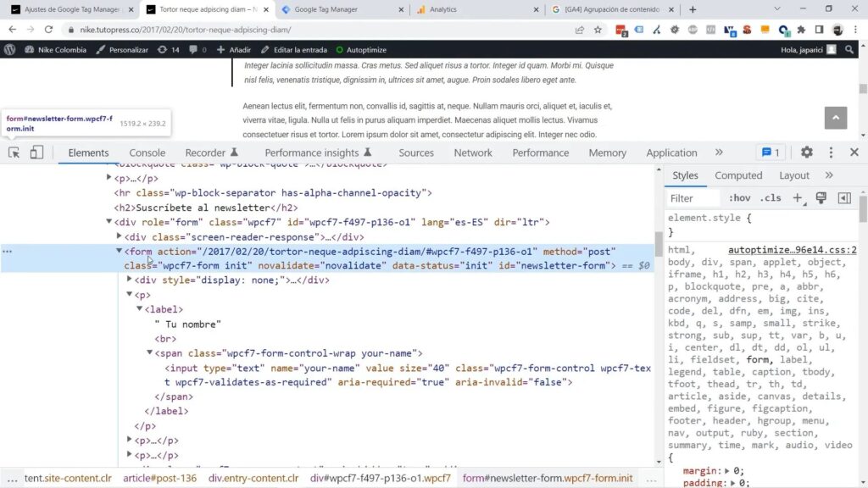Click the share page icon in address bar
The width and height of the screenshot is (868, 488).
point(580,30)
